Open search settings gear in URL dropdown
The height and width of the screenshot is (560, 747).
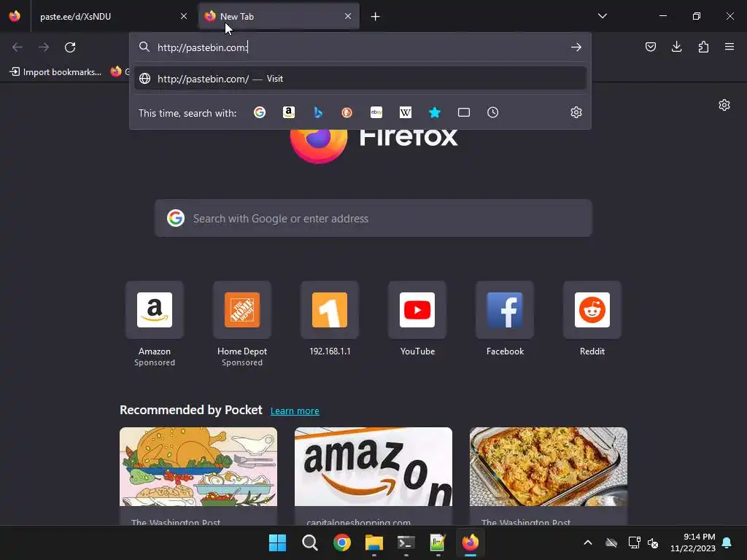pyautogui.click(x=576, y=112)
